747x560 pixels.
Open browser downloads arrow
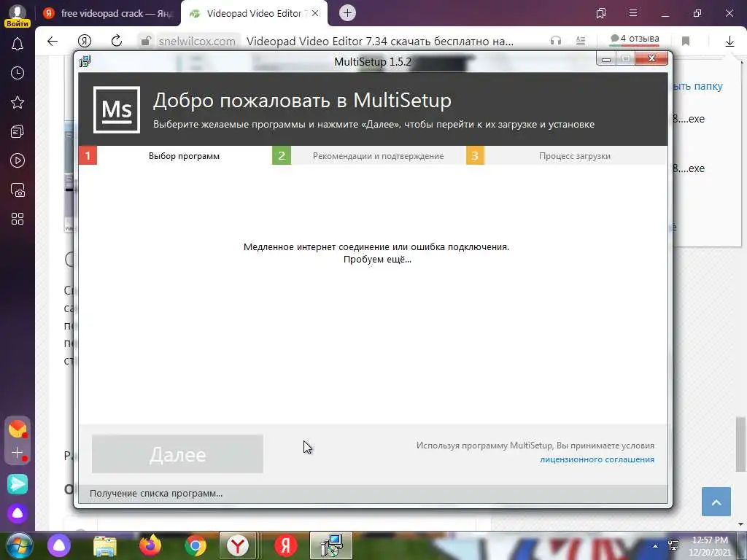[x=729, y=42]
